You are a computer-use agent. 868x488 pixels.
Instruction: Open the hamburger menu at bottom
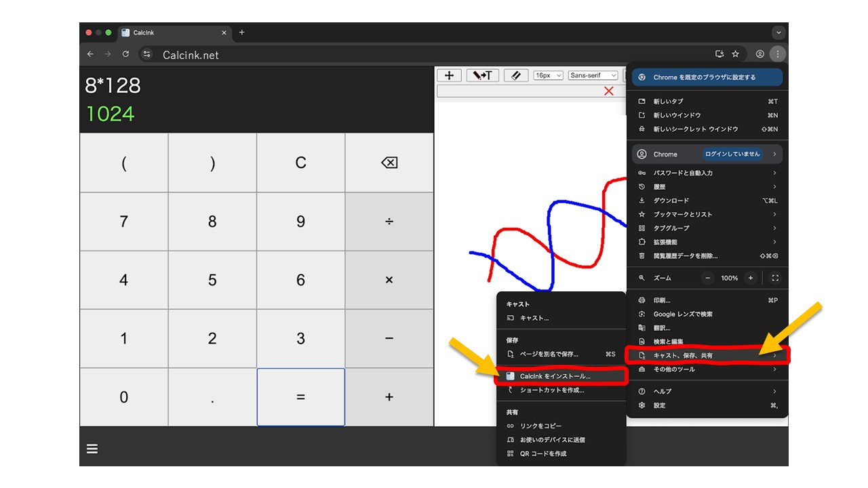click(92, 449)
